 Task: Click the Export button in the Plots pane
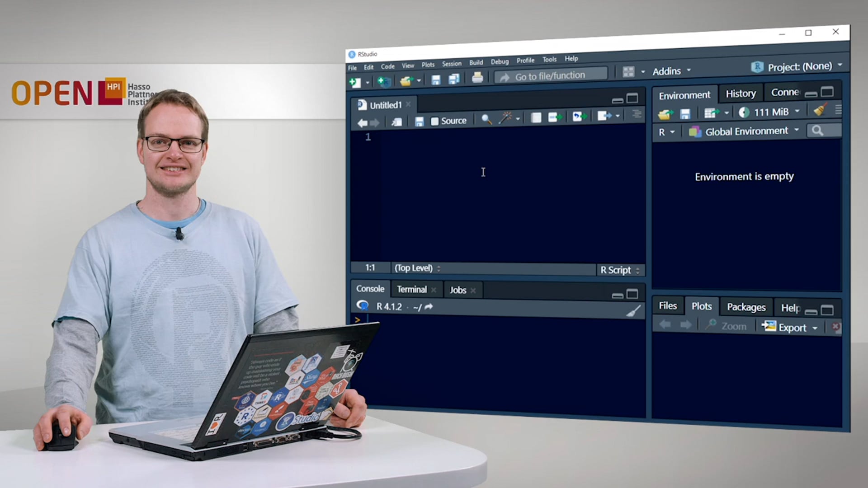[792, 327]
